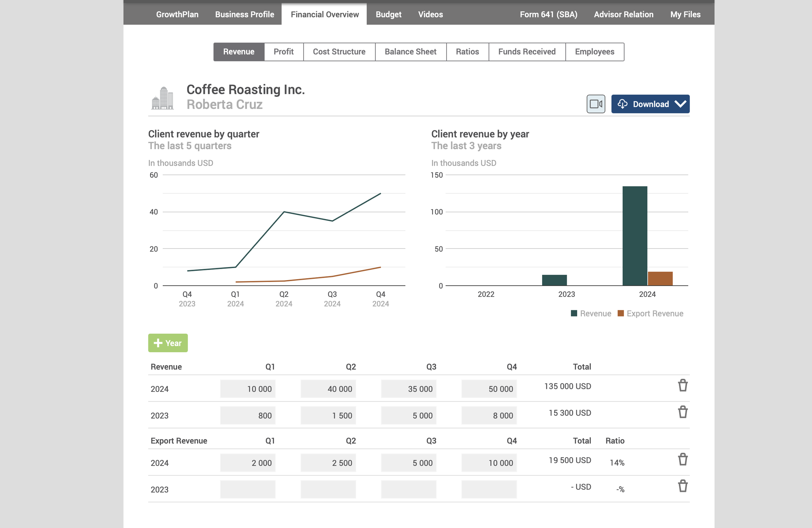
Task: Expand the Download dropdown arrow
Action: pos(680,104)
